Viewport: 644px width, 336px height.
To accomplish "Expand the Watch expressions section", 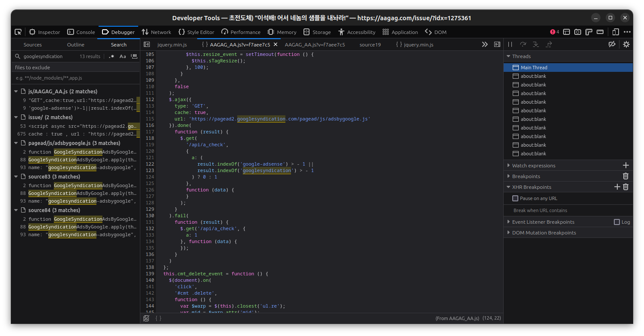I will (509, 165).
